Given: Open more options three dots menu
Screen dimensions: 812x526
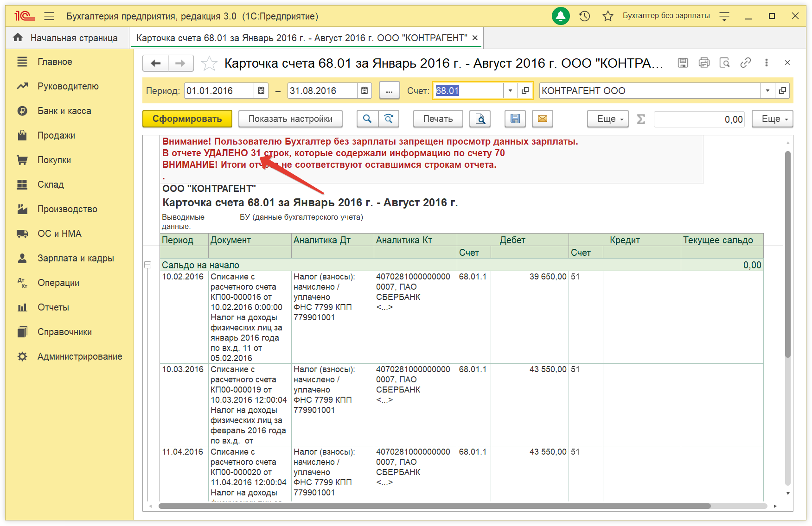Looking at the screenshot, I should (x=766, y=63).
